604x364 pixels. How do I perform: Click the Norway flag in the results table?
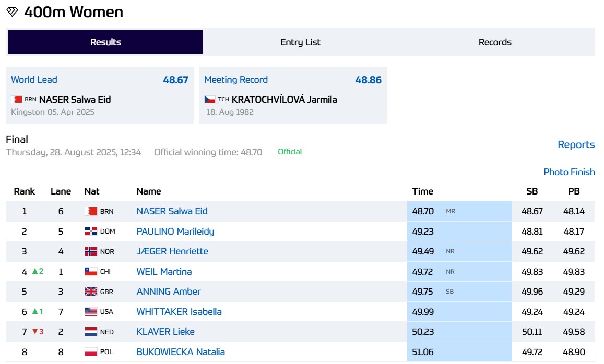[91, 251]
